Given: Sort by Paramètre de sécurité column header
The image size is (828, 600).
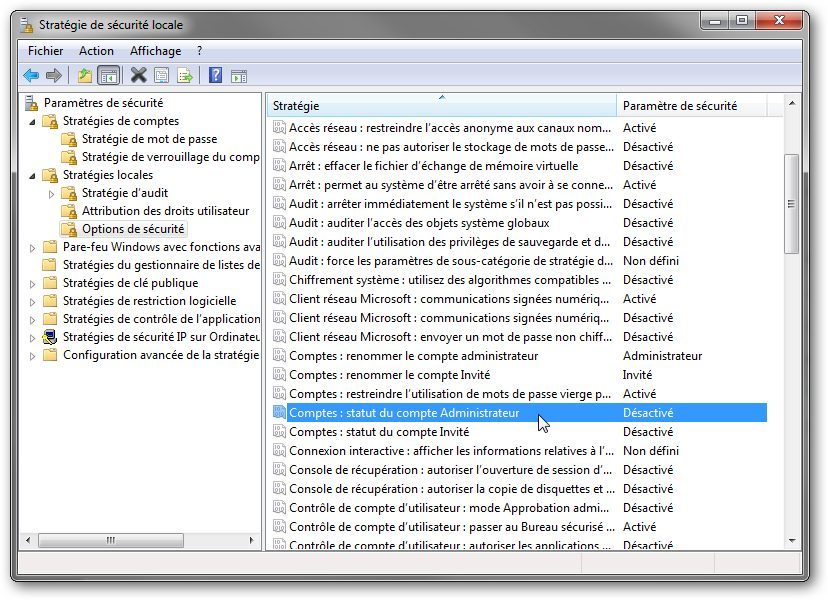Looking at the screenshot, I should click(x=690, y=106).
